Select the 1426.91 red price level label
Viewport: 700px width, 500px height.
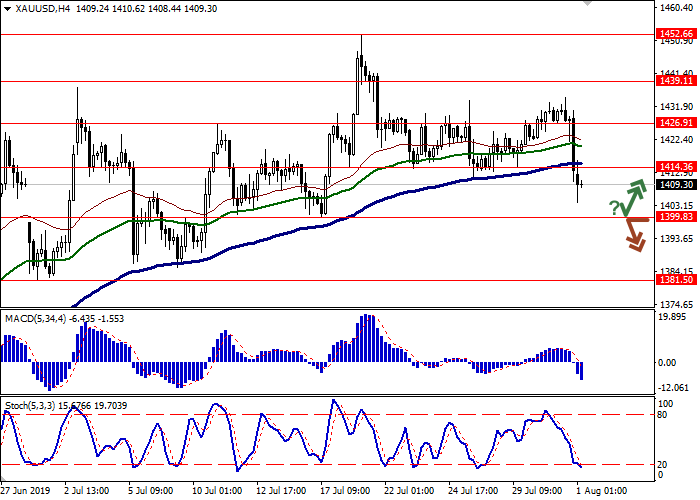676,124
